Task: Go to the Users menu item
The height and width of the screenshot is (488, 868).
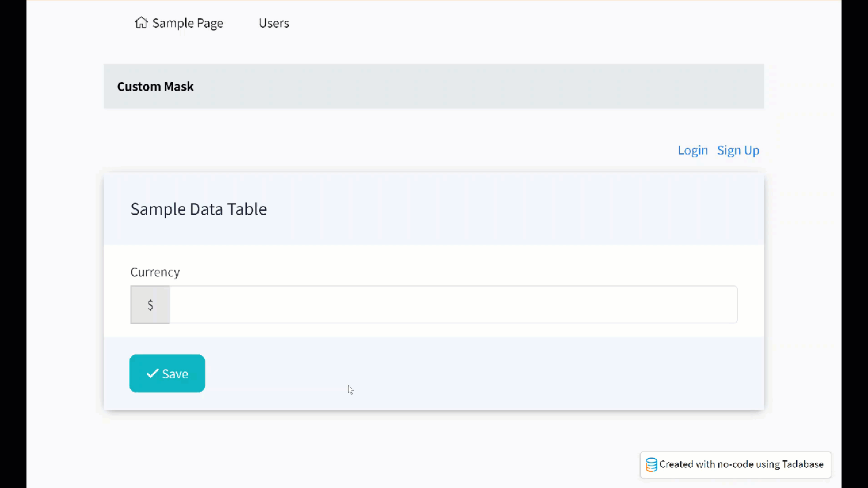Action: click(x=274, y=23)
